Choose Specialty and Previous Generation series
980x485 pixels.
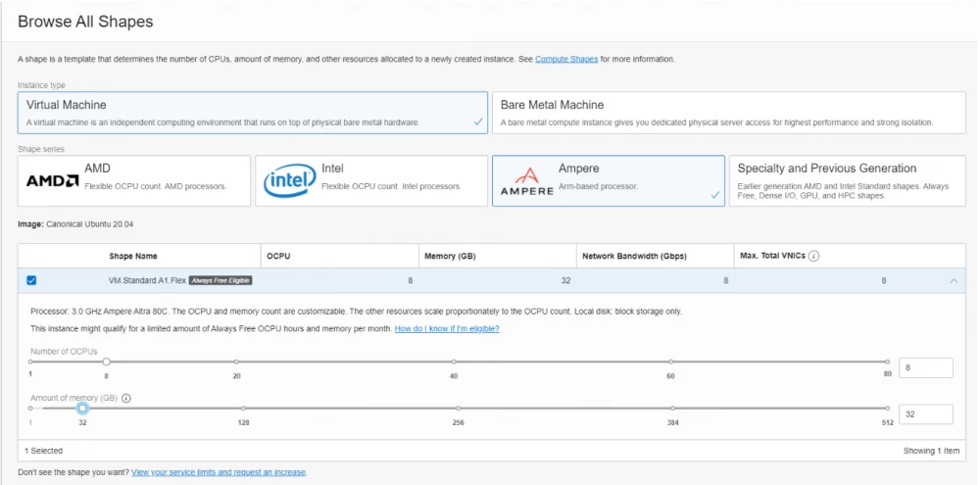(848, 181)
